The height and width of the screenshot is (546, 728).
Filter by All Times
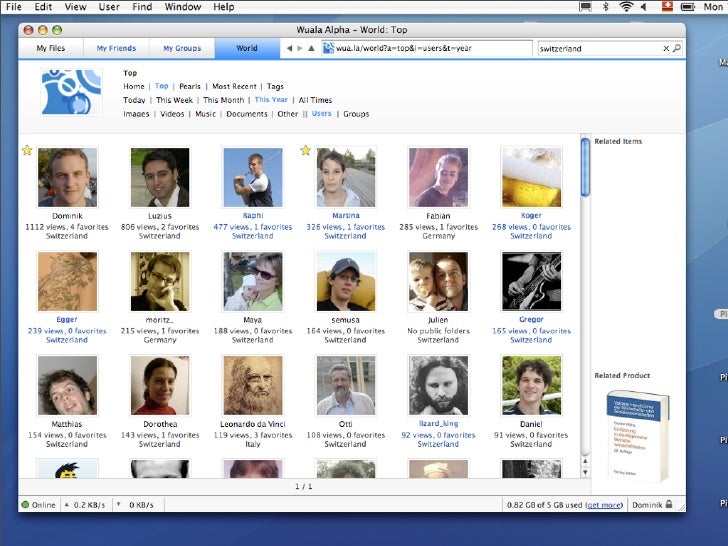[315, 100]
